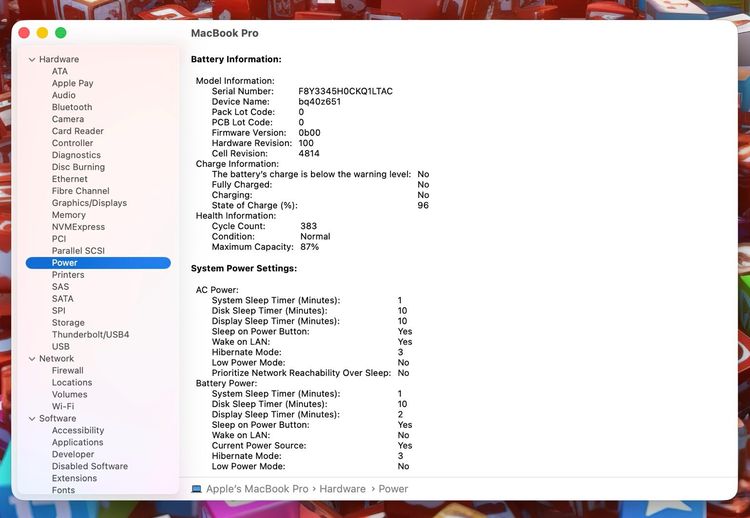Click the State of Charge value 96
750x518 pixels.
(423, 206)
